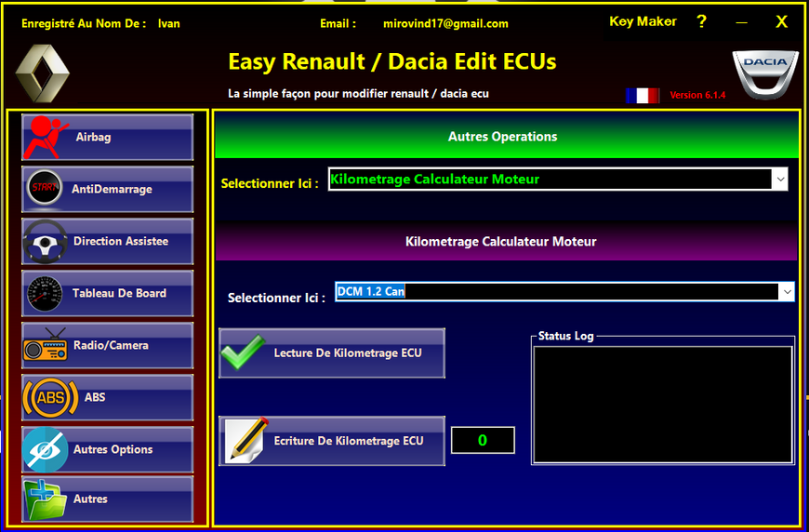The height and width of the screenshot is (532, 809).
Task: Click the Version 6.1.4 label
Action: coord(697,95)
